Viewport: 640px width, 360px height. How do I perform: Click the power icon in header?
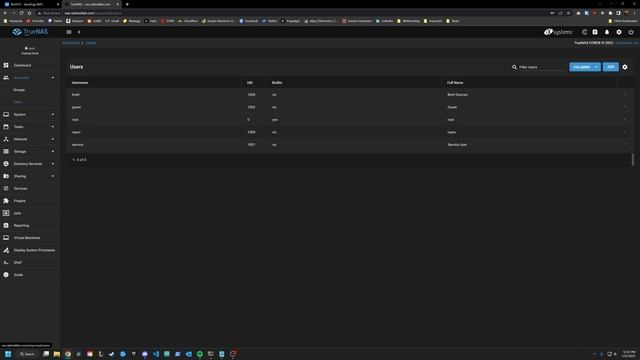click(x=631, y=32)
